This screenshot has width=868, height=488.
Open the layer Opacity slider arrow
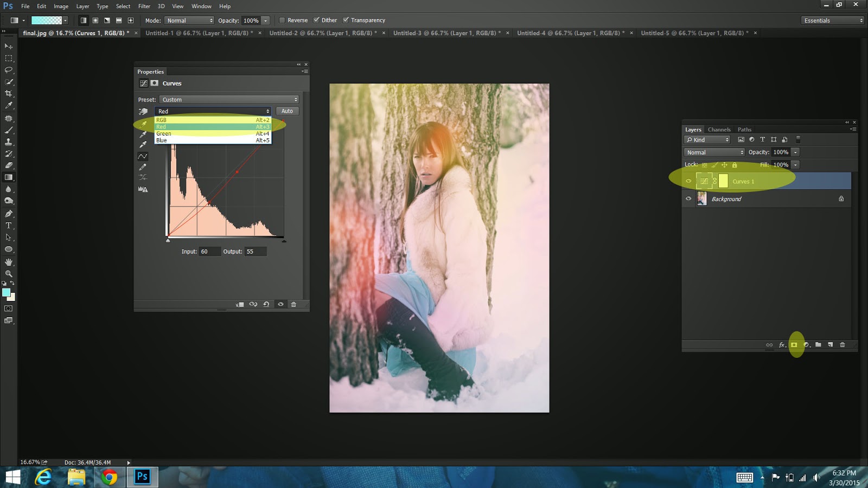coord(795,152)
